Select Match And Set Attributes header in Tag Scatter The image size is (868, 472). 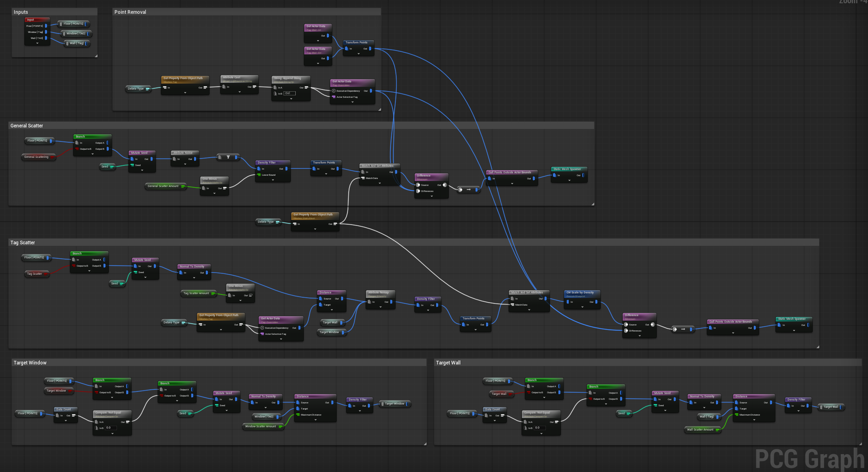point(529,293)
